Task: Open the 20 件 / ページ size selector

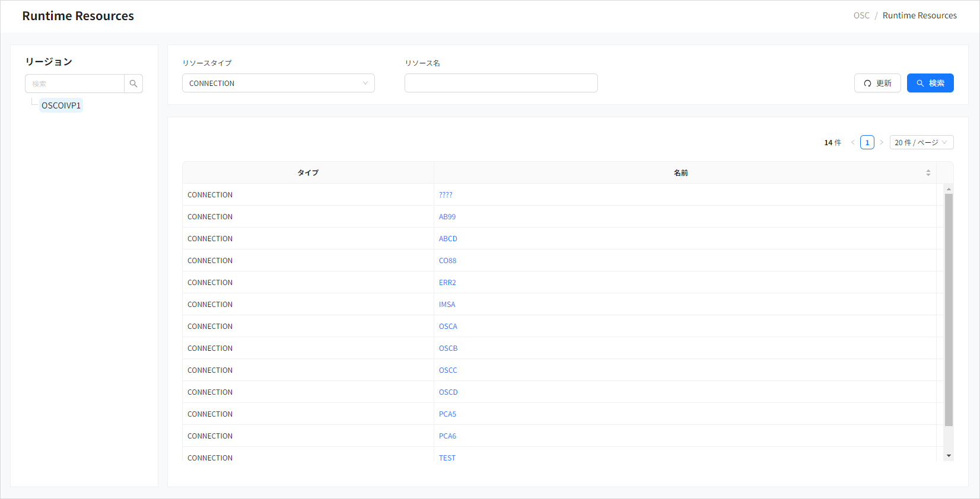Action: tap(921, 142)
